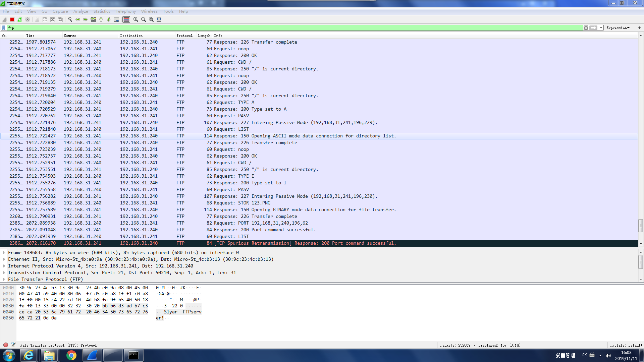Clear the ftp display filter

[x=586, y=28]
